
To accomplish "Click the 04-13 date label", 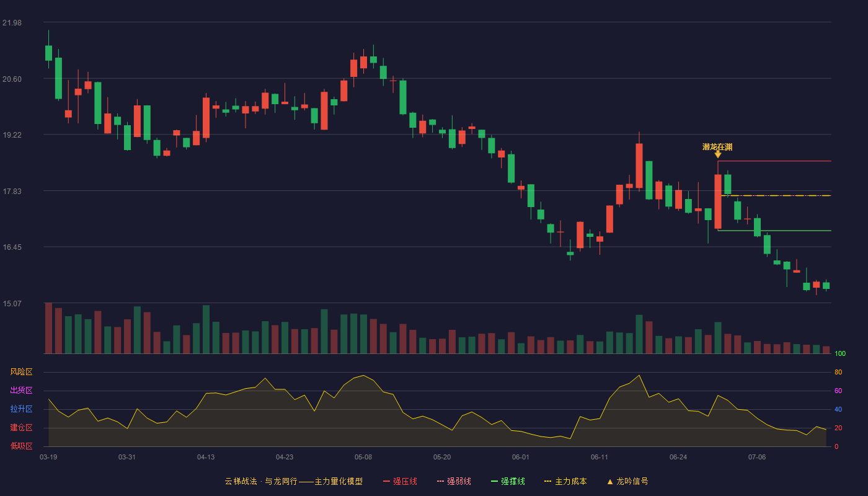I will 206,457.
